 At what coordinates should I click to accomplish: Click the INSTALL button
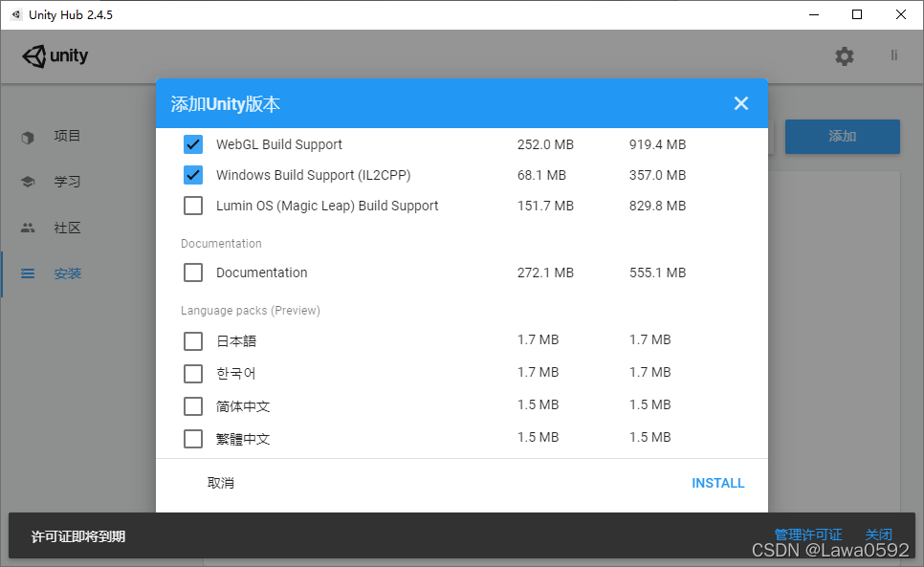click(x=717, y=484)
